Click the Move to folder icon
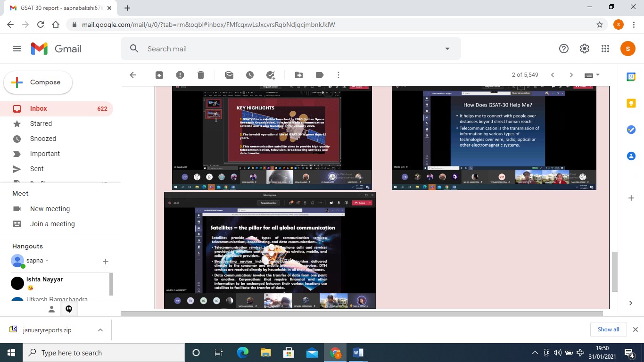 [299, 75]
